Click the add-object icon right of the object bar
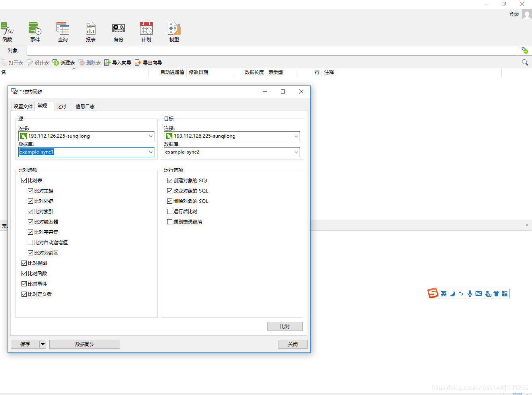This screenshot has height=395, width=532. tap(525, 51)
